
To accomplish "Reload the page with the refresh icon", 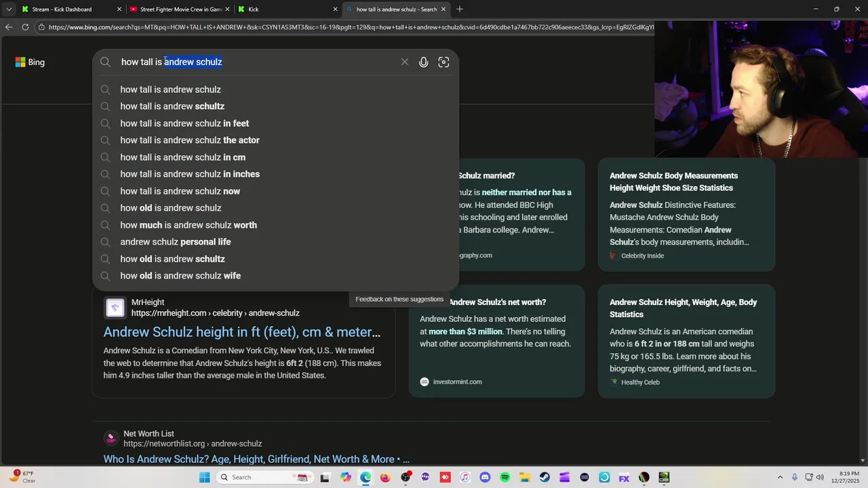I will coord(25,27).
